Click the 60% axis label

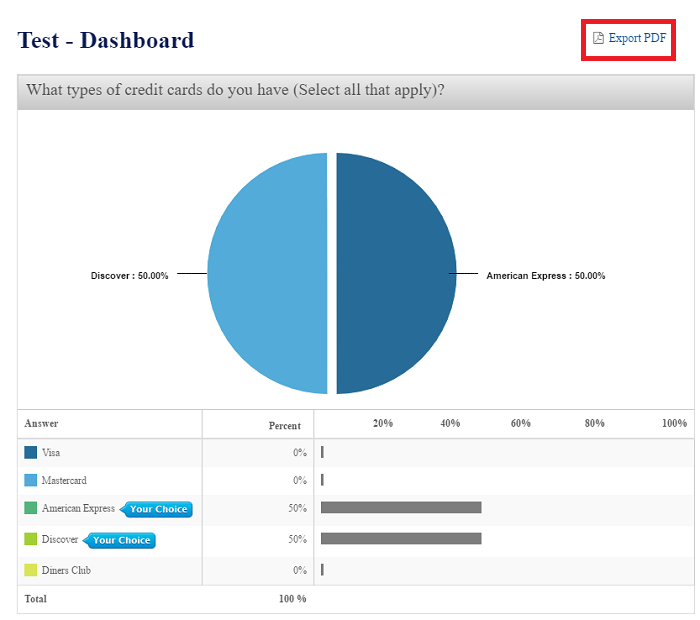tap(521, 423)
